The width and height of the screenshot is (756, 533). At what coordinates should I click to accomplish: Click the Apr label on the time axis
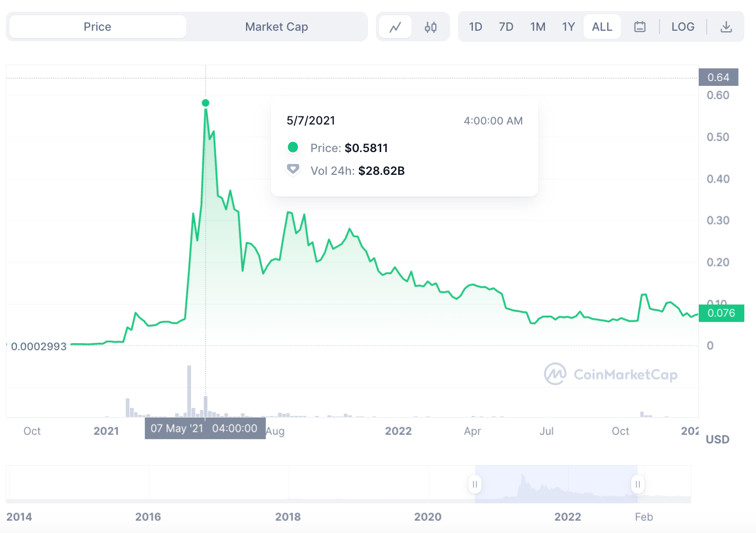472,431
